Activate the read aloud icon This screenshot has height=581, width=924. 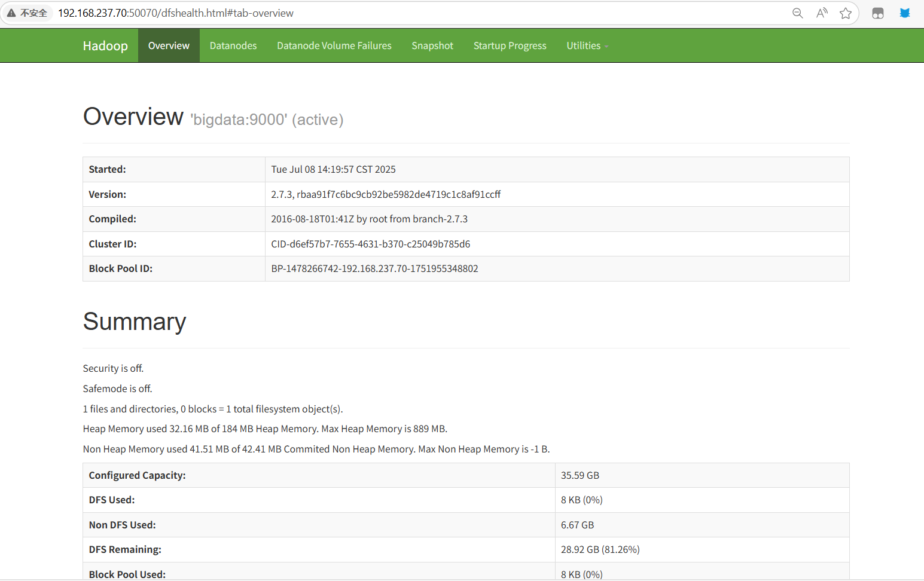pyautogui.click(x=822, y=13)
